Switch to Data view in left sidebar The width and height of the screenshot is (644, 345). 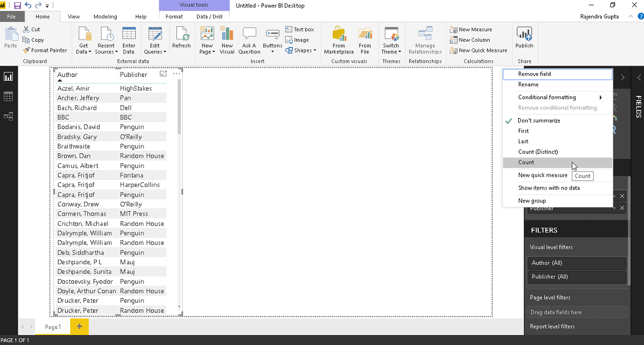click(8, 96)
